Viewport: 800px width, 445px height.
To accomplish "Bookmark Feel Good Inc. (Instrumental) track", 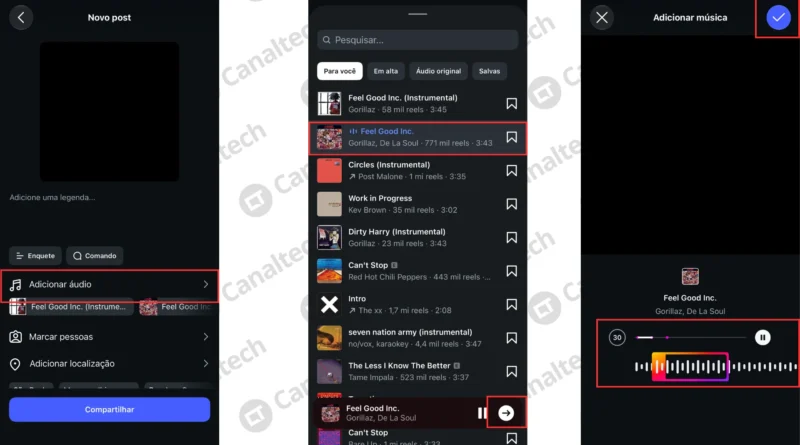I will coord(511,104).
